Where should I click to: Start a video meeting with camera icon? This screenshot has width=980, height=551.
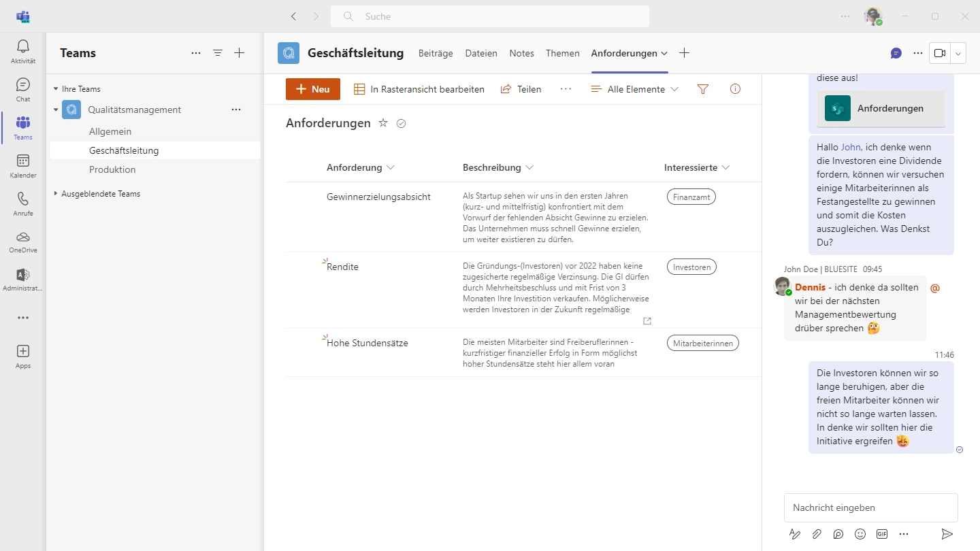[940, 53]
